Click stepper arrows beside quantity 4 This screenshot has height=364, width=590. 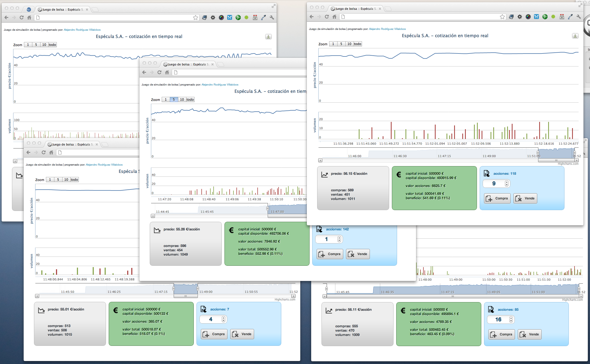(x=223, y=319)
